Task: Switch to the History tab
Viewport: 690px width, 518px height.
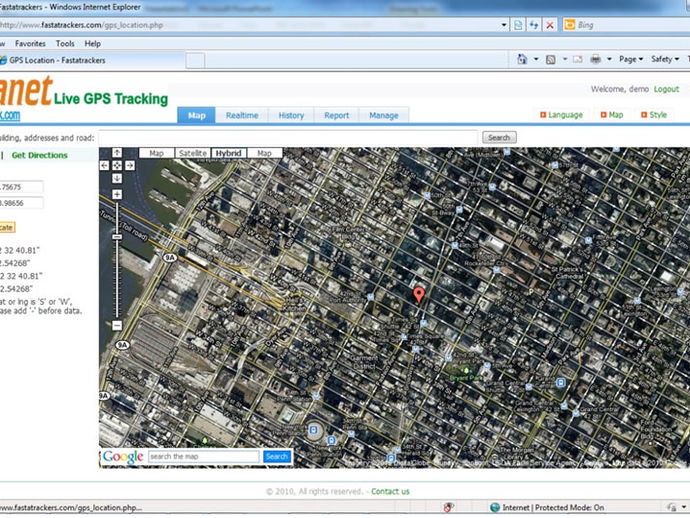Action: click(x=291, y=115)
